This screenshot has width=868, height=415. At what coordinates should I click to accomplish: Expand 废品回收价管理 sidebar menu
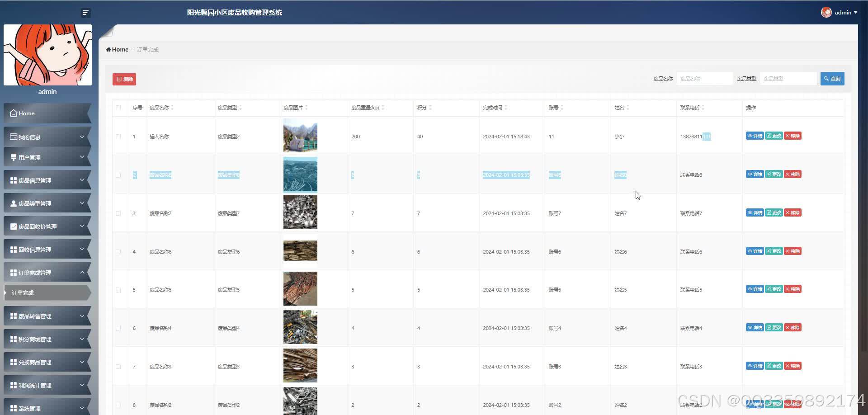click(47, 226)
